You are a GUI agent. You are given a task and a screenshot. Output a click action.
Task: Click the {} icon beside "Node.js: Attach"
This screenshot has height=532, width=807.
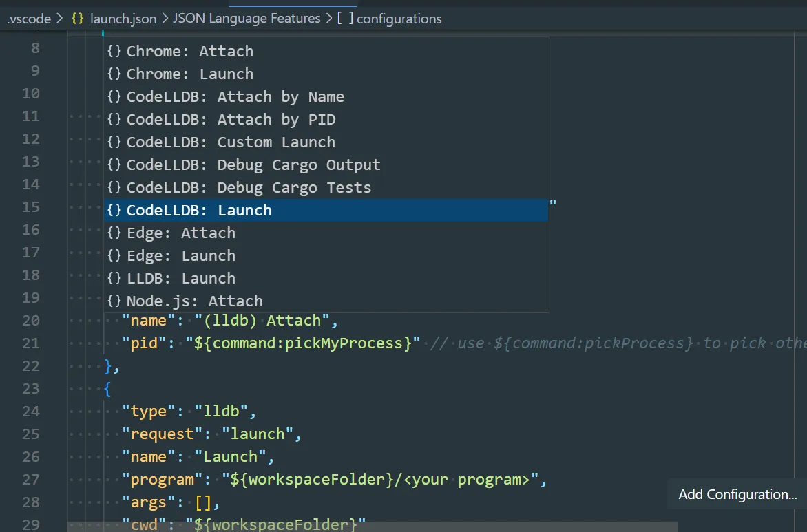113,301
